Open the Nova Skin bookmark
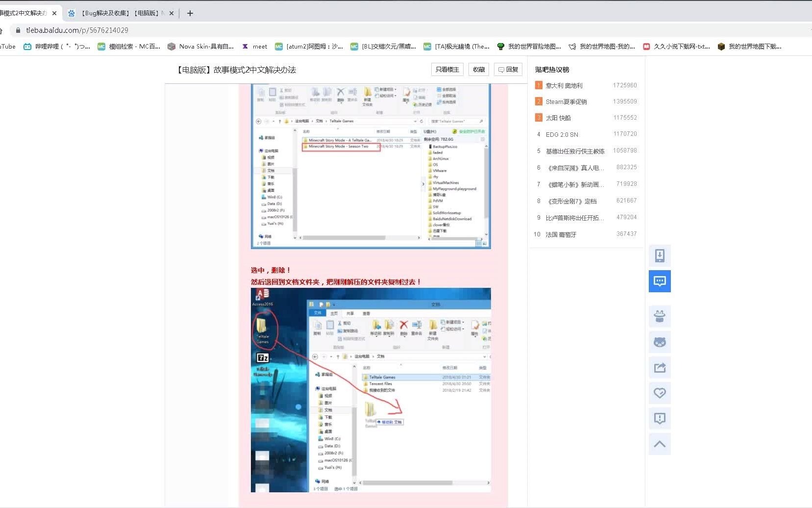The image size is (812, 508). pos(200,47)
